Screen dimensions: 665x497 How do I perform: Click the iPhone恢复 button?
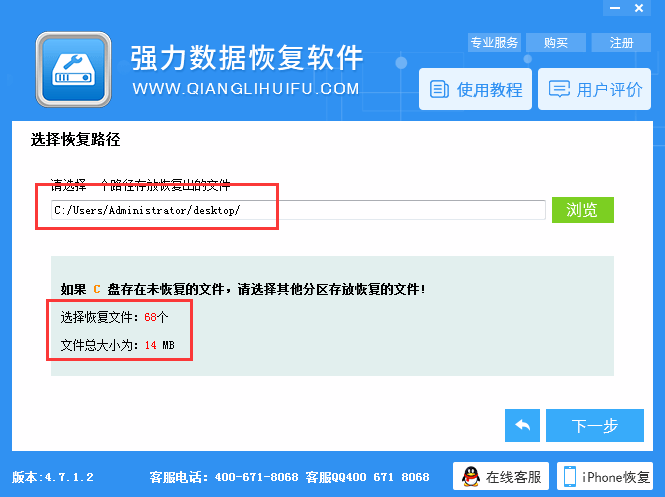[x=605, y=476]
